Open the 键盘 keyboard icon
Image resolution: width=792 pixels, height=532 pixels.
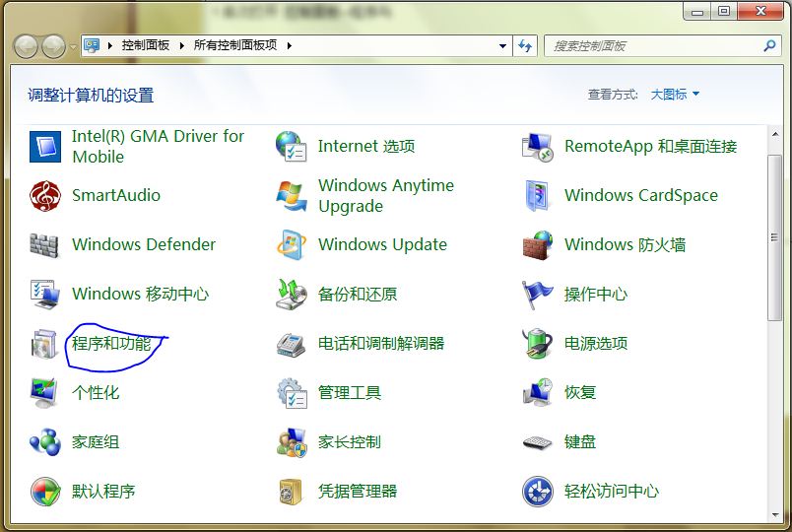click(538, 442)
